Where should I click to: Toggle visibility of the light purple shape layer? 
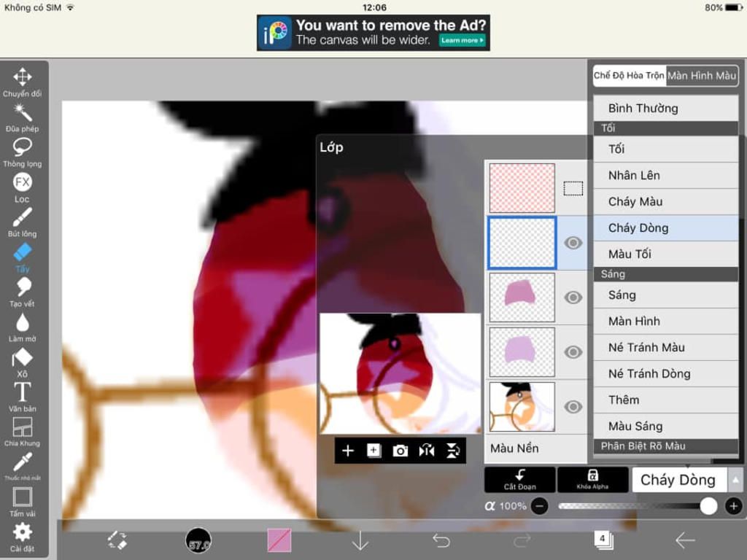click(573, 352)
